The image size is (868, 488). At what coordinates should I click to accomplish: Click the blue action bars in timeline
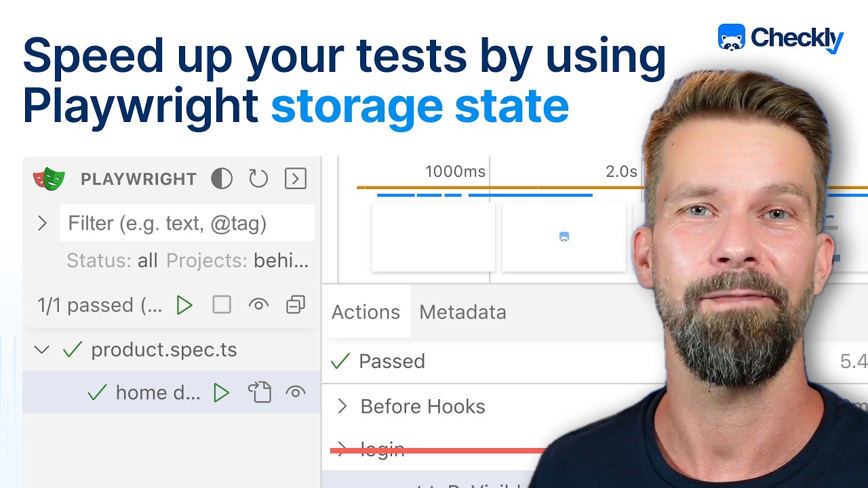pos(485,195)
